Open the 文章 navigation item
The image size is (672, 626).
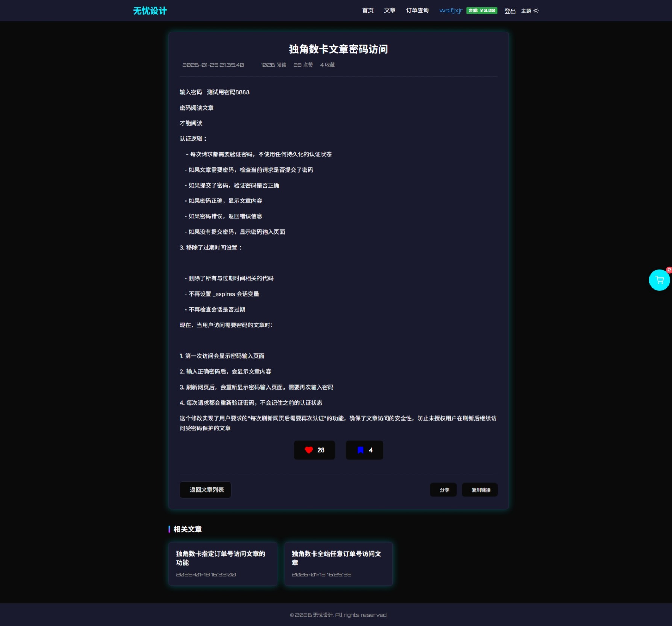click(389, 11)
